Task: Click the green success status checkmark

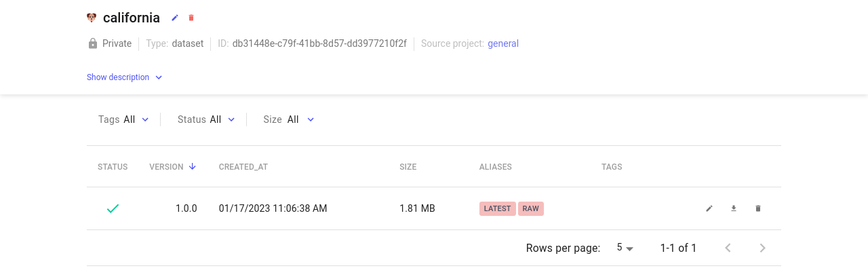Action: pos(113,208)
